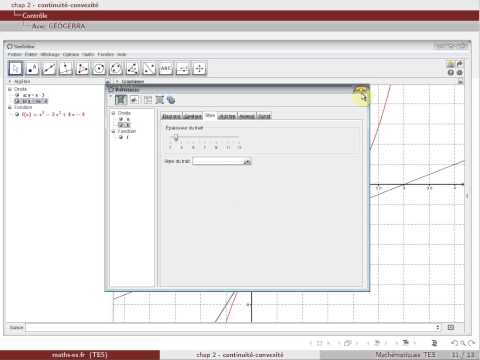This screenshot has width=480, height=360.
Task: Open the Options menu
Action: click(x=71, y=54)
